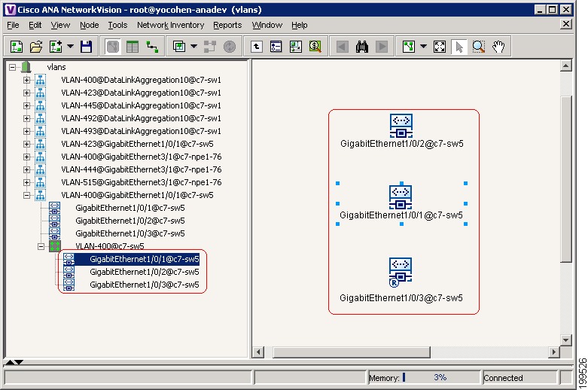Open the Help menu
588x390 pixels.
click(299, 25)
